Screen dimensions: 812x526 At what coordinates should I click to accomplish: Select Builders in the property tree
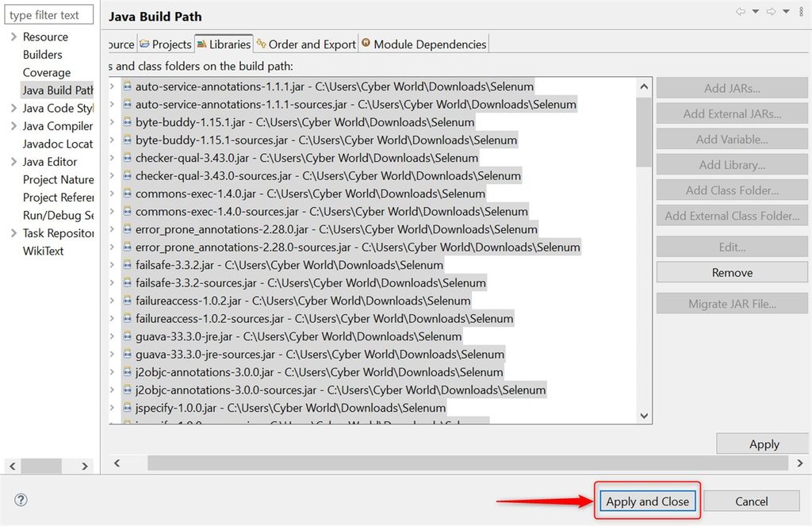click(x=43, y=55)
